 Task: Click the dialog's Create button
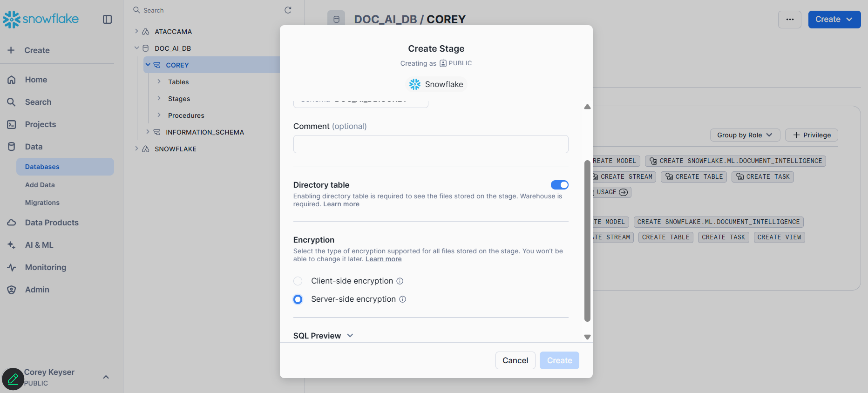coord(559,360)
